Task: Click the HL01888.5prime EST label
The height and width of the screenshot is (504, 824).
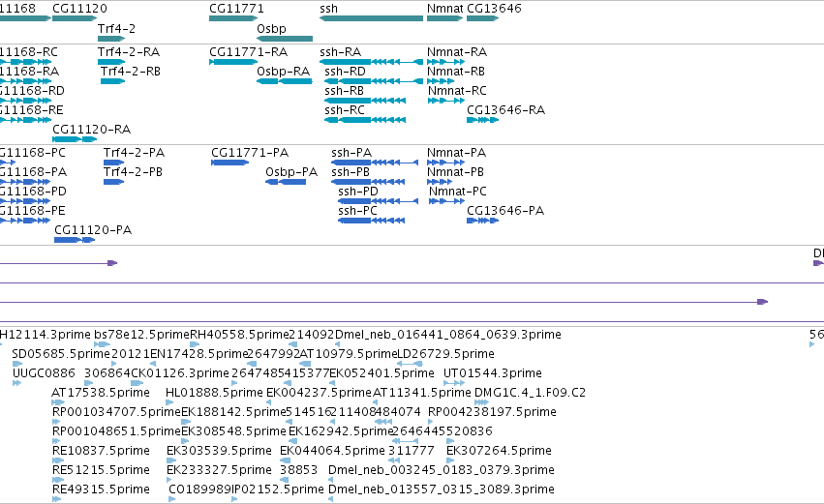Action: click(214, 393)
